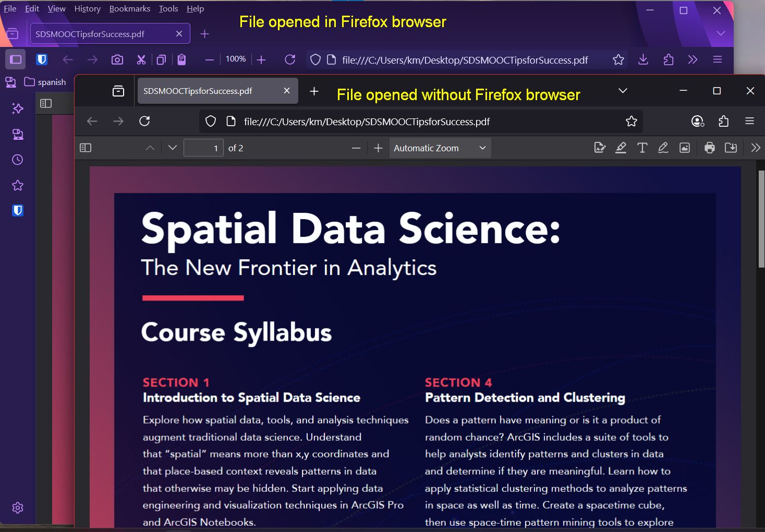765x532 pixels.
Task: Take a screenshot with the camera icon
Action: click(x=117, y=59)
